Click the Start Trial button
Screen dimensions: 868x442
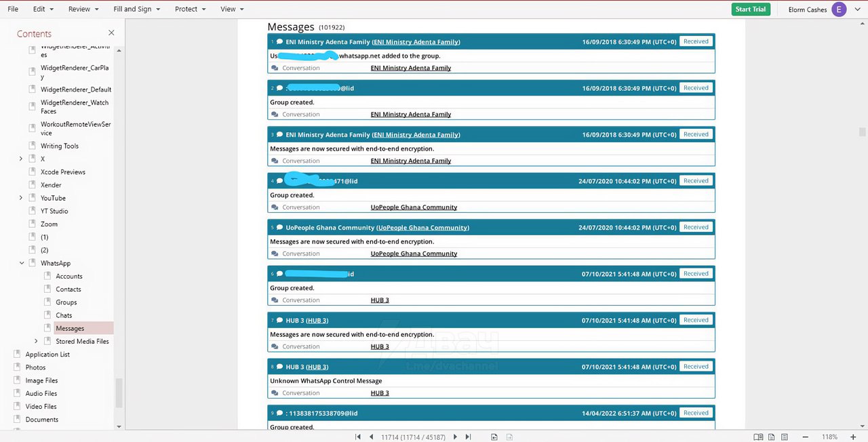pos(751,9)
